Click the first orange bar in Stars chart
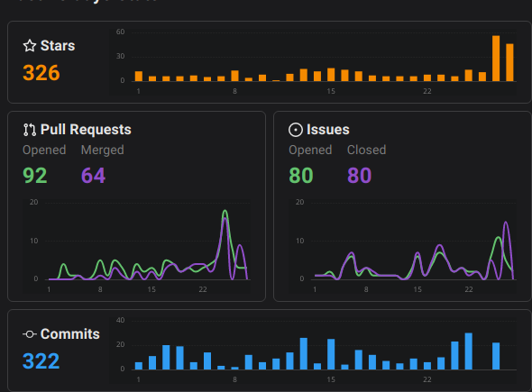Screen dimensions: 532x392 tap(139, 77)
